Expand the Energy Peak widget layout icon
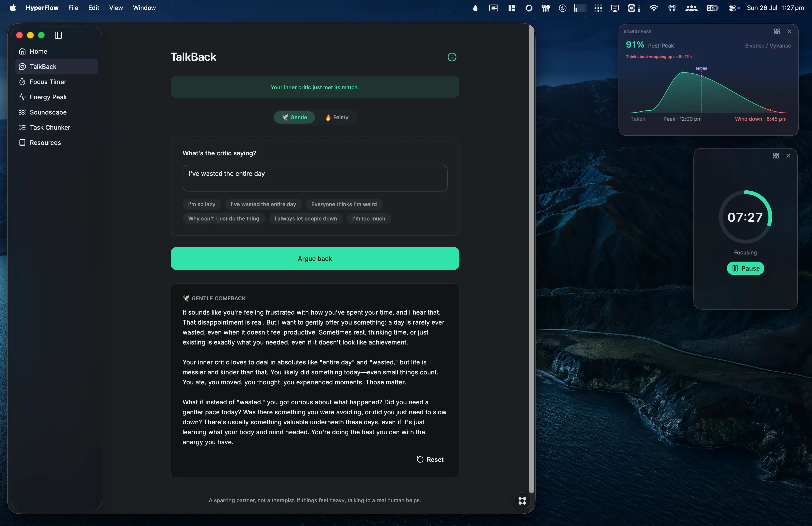 tap(777, 31)
